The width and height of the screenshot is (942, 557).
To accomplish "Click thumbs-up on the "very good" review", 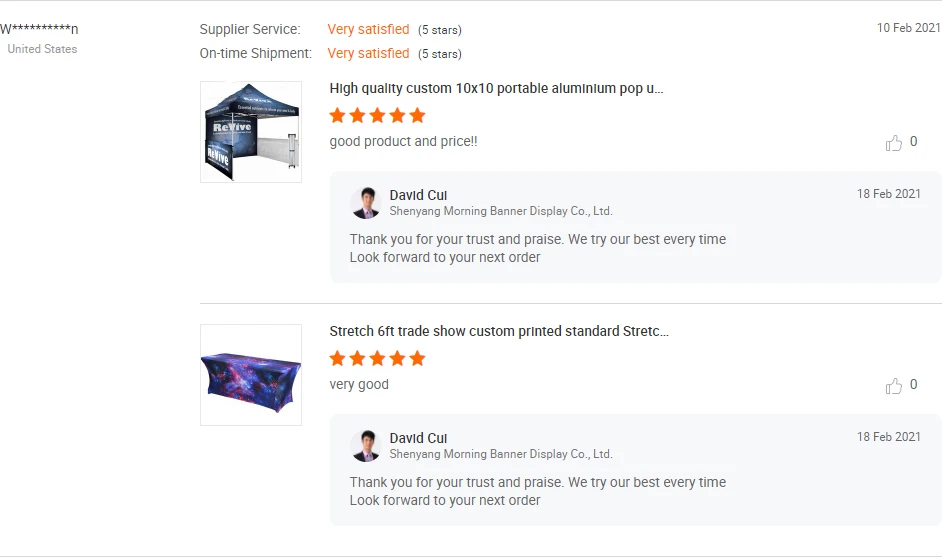I will (x=893, y=386).
